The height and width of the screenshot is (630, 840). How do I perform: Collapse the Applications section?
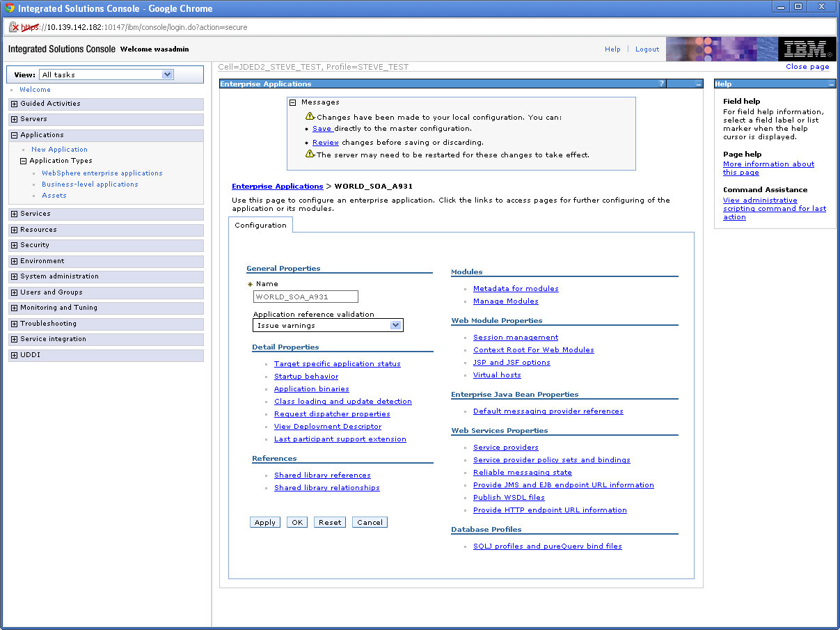[x=15, y=135]
